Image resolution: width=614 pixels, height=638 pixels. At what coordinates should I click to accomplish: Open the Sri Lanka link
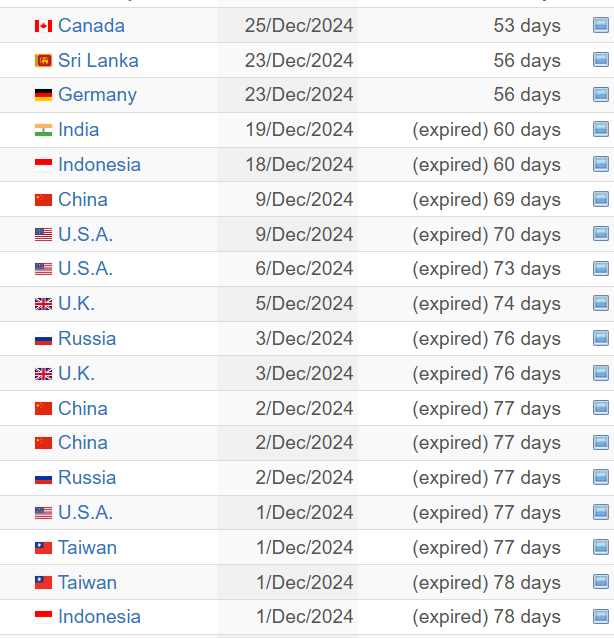click(x=98, y=60)
